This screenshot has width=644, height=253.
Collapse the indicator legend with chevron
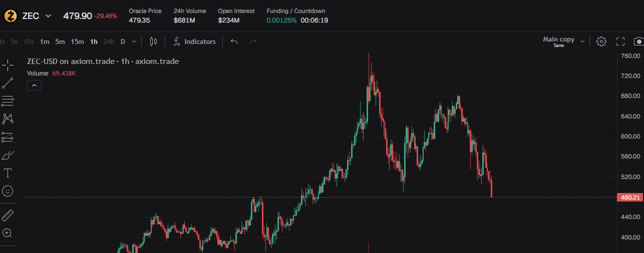33,85
